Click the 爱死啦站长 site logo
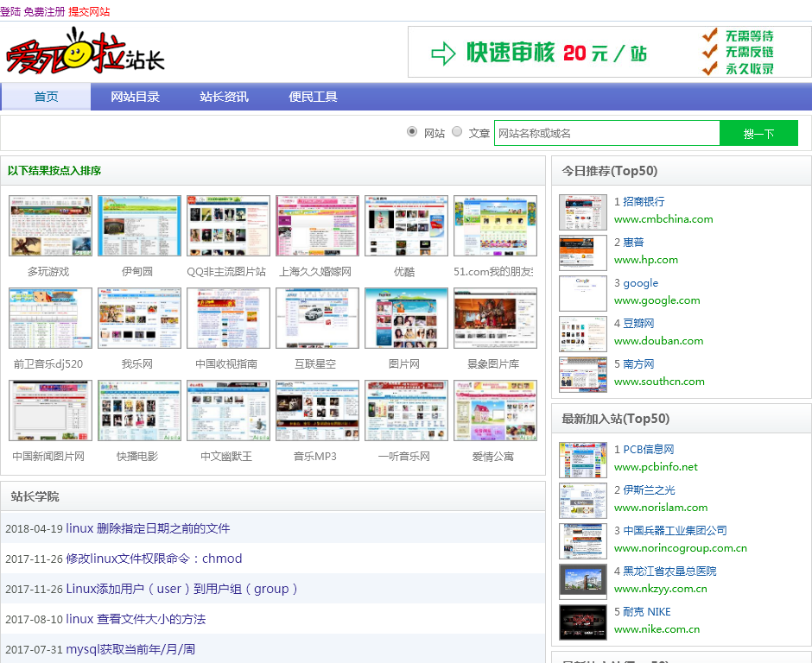 (85, 50)
